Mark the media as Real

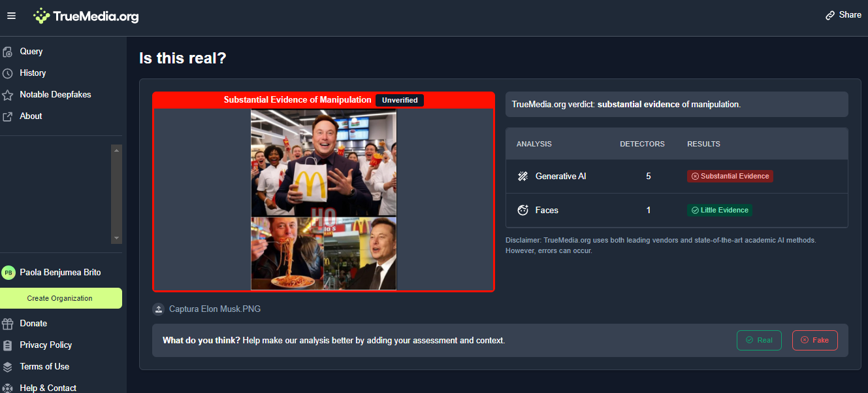click(759, 340)
